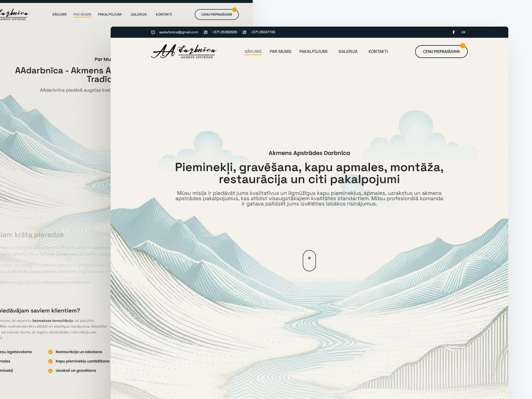Click the checkmark beside Kapu pieminekļu uzstādīšana
Screen dimensions: 532x399
coord(51,361)
